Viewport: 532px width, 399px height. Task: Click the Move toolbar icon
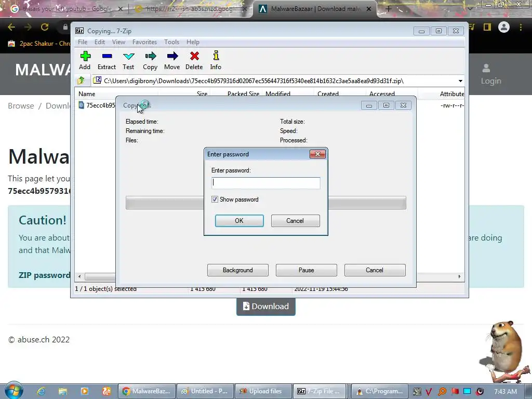172,60
